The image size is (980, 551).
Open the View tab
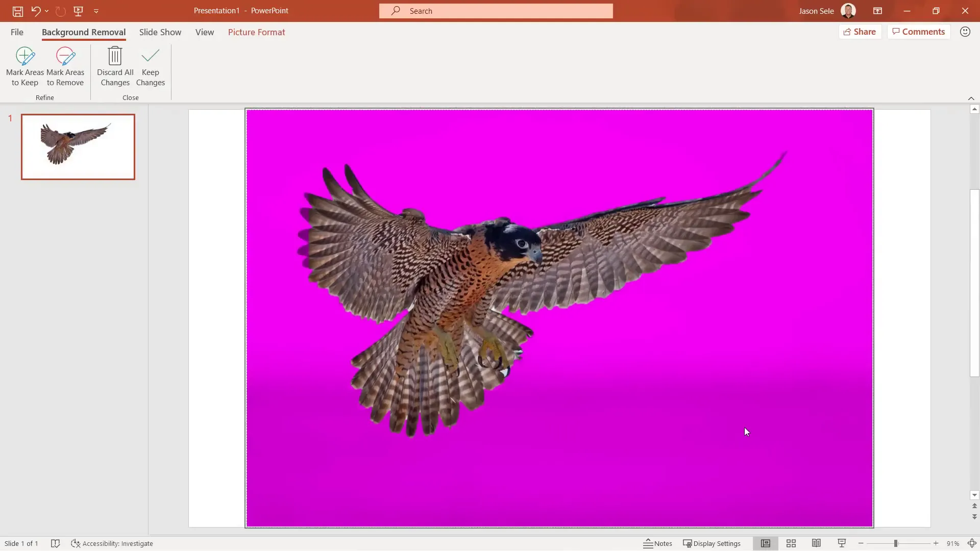205,32
